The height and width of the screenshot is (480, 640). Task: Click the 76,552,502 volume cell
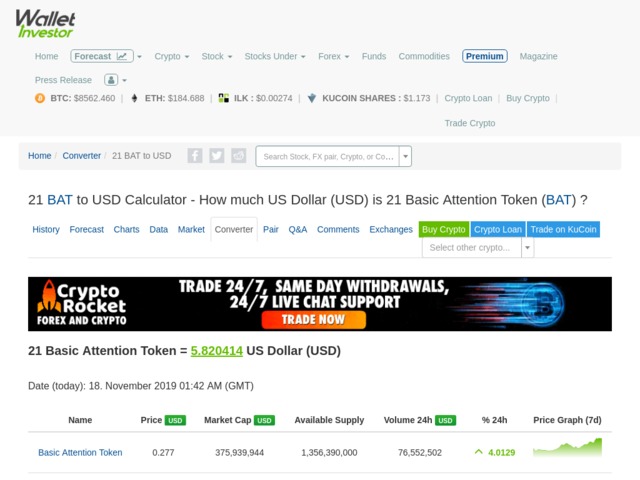click(420, 452)
